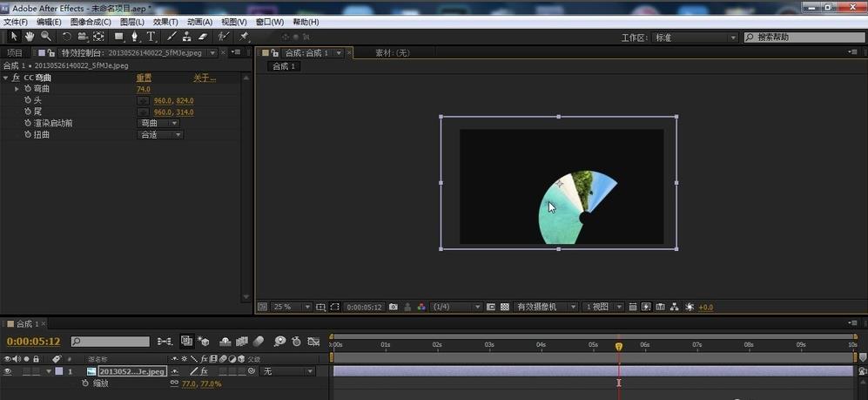Open the 图像合成(C) menu

(x=91, y=22)
